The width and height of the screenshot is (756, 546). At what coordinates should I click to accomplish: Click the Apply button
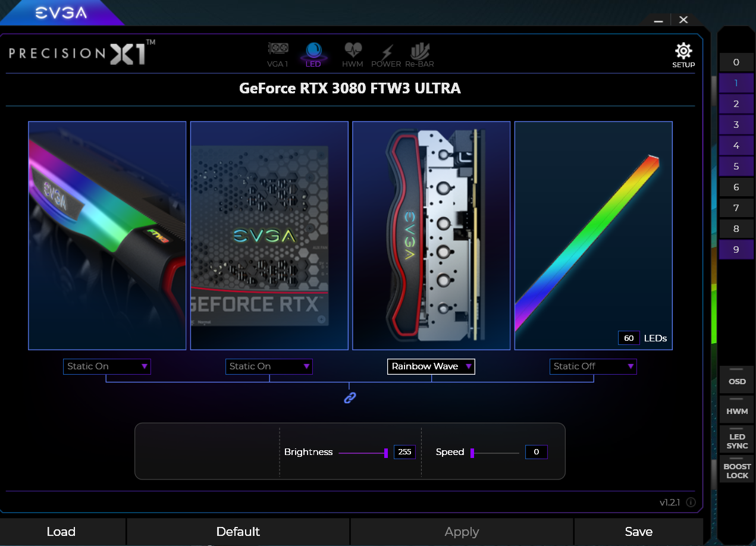pyautogui.click(x=462, y=532)
